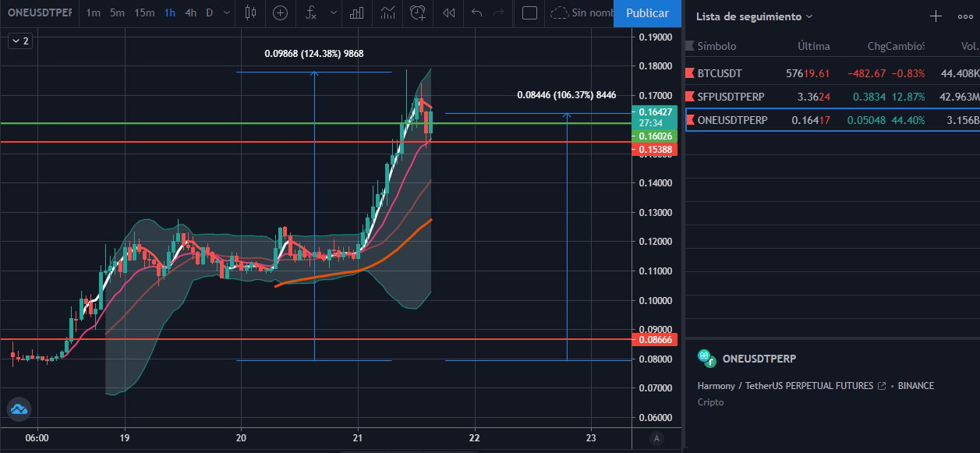Select the 4h timeframe
Viewport: 980px width, 453px height.
(x=190, y=12)
